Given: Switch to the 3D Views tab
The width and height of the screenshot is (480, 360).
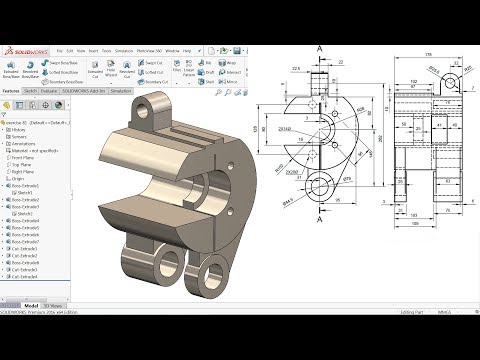Looking at the screenshot, I should click(53, 306).
